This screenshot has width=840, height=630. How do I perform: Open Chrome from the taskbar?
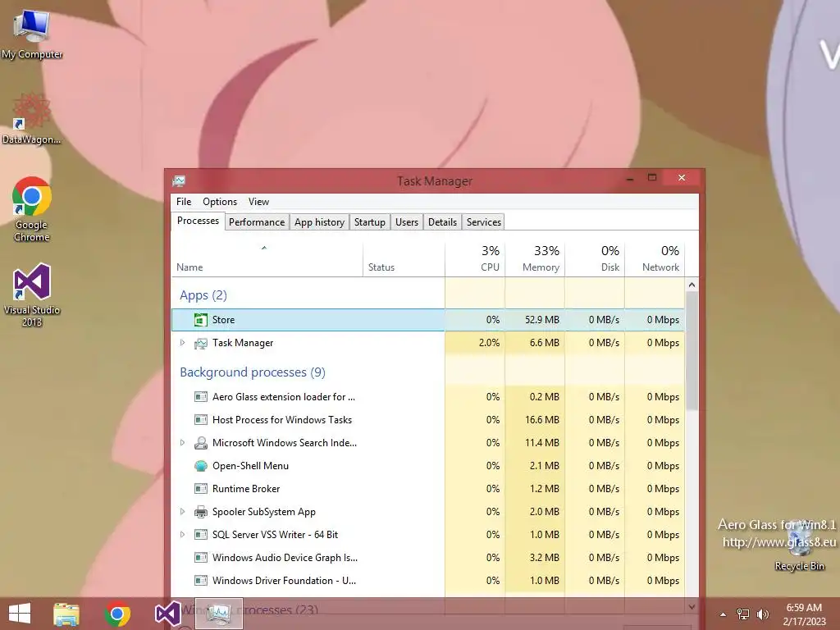tap(117, 614)
